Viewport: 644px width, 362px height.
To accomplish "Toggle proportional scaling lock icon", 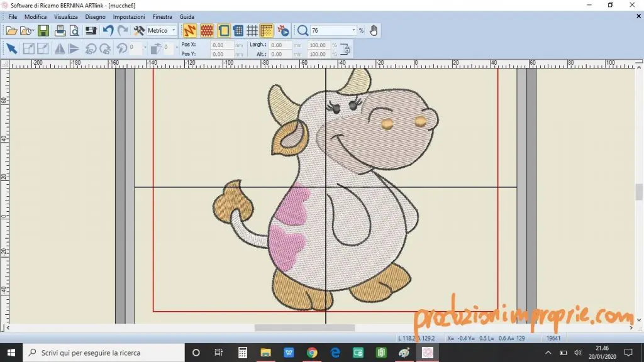I will pyautogui.click(x=346, y=49).
